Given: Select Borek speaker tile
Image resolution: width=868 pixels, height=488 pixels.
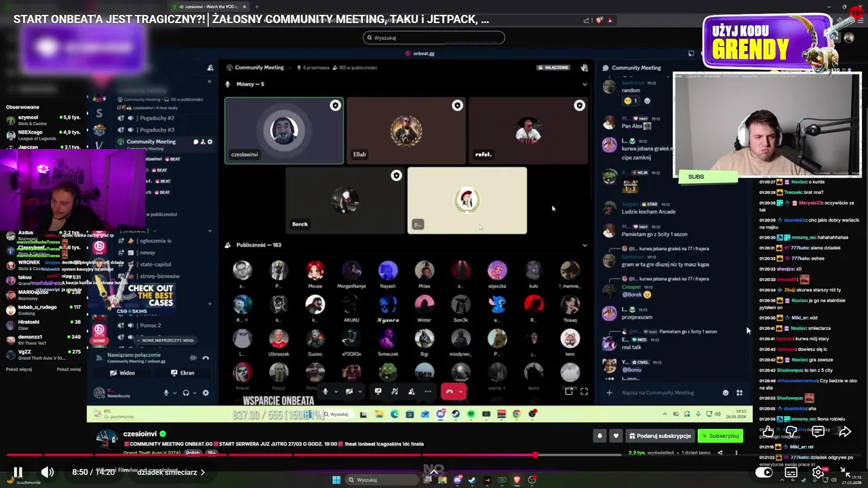Looking at the screenshot, I should coord(344,200).
